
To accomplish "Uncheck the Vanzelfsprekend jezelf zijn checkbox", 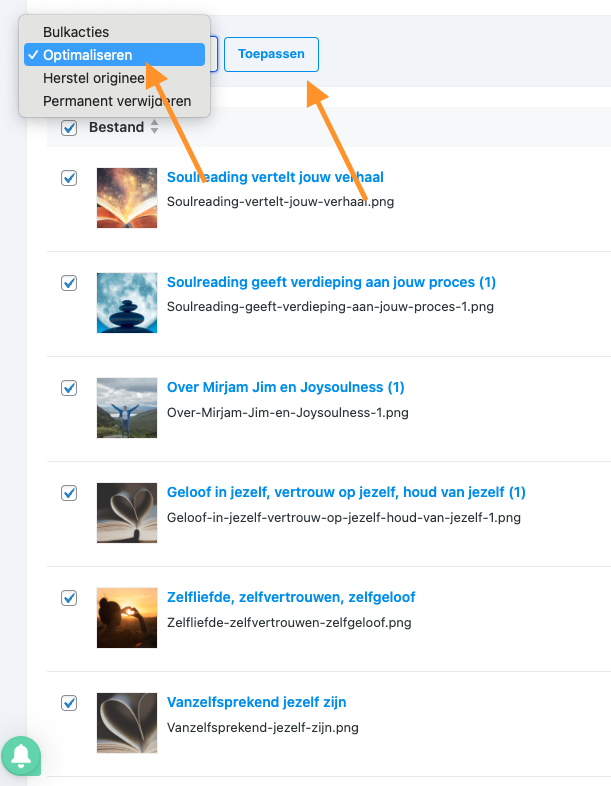I will point(69,703).
